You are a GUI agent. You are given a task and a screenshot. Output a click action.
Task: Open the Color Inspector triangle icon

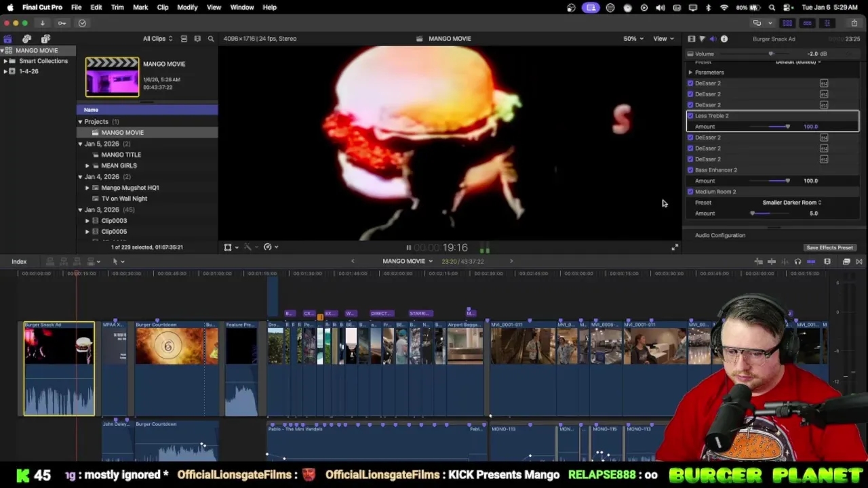702,39
